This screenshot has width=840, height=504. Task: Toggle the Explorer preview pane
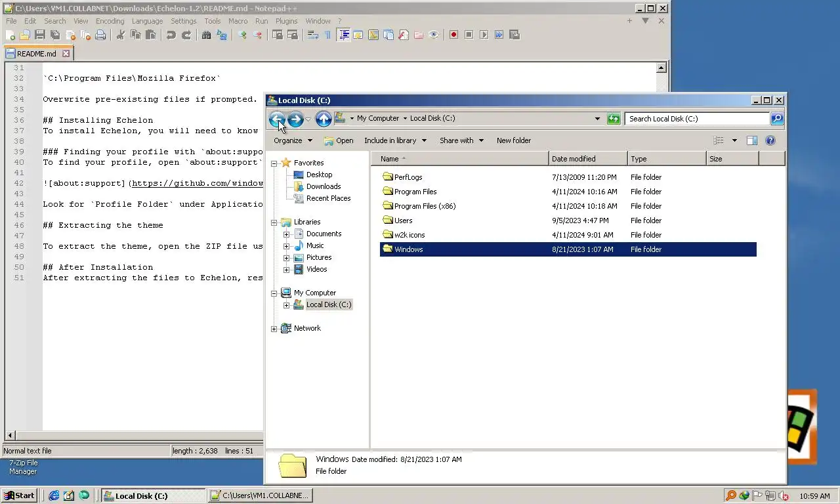pyautogui.click(x=752, y=140)
